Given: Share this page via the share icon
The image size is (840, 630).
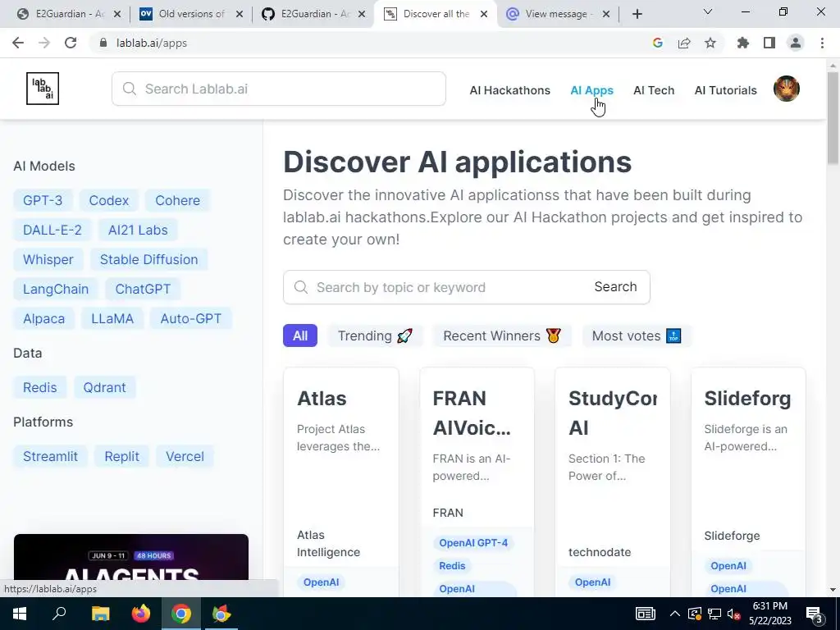Looking at the screenshot, I should pyautogui.click(x=684, y=43).
